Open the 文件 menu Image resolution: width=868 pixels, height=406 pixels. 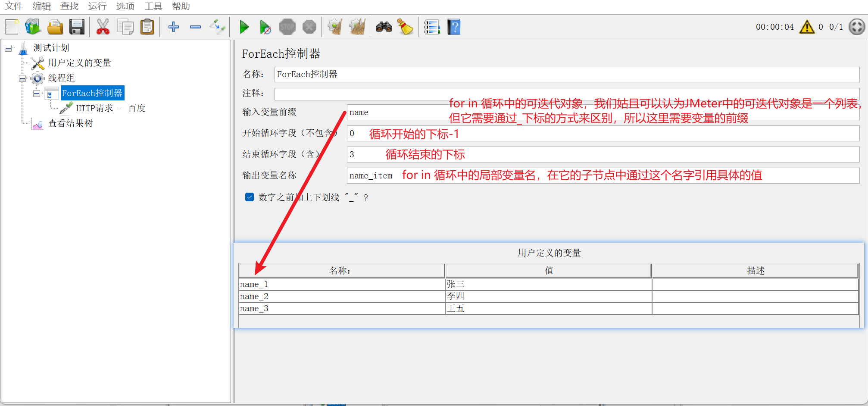pyautogui.click(x=14, y=6)
